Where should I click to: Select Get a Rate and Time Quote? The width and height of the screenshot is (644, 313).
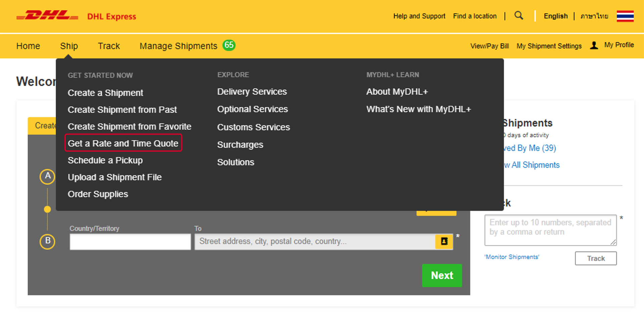(123, 143)
